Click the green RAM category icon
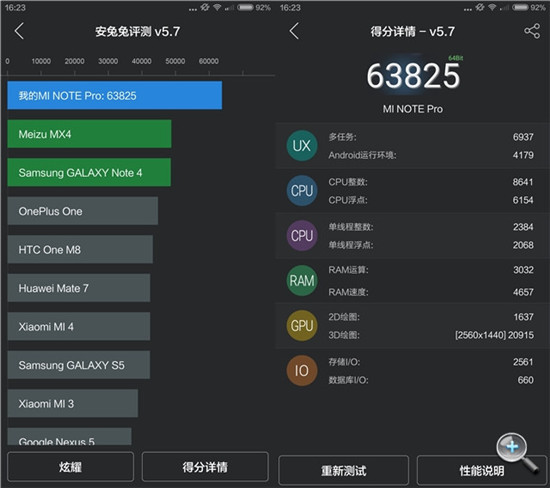This screenshot has height=488, width=550. tap(302, 281)
